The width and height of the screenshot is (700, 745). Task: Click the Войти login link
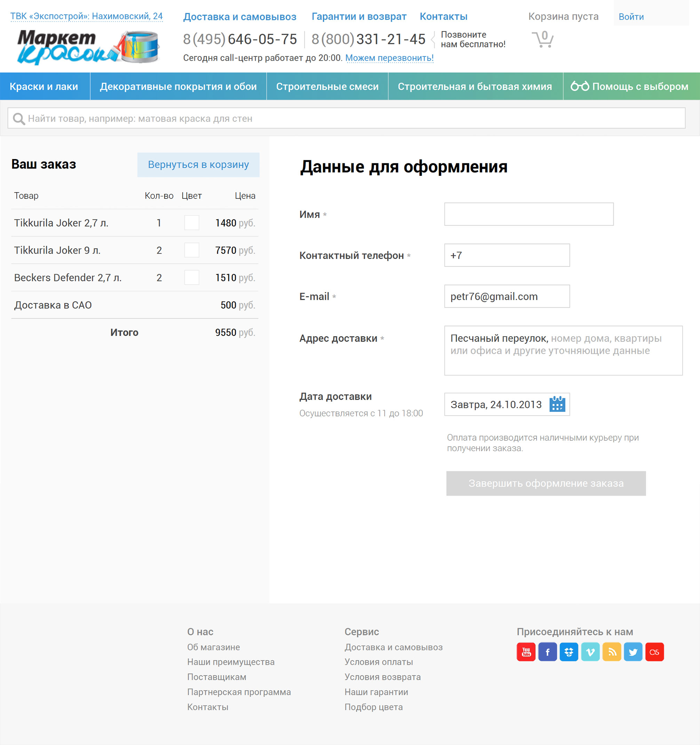(x=631, y=17)
